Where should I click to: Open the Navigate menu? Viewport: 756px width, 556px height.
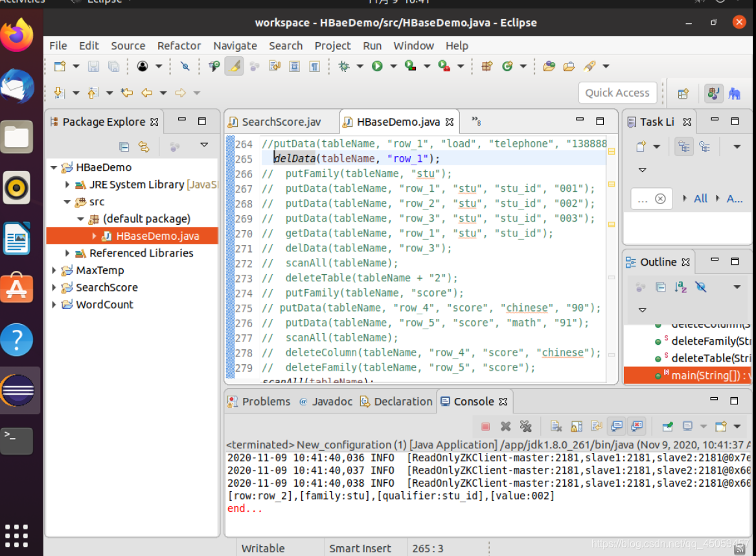pyautogui.click(x=235, y=46)
